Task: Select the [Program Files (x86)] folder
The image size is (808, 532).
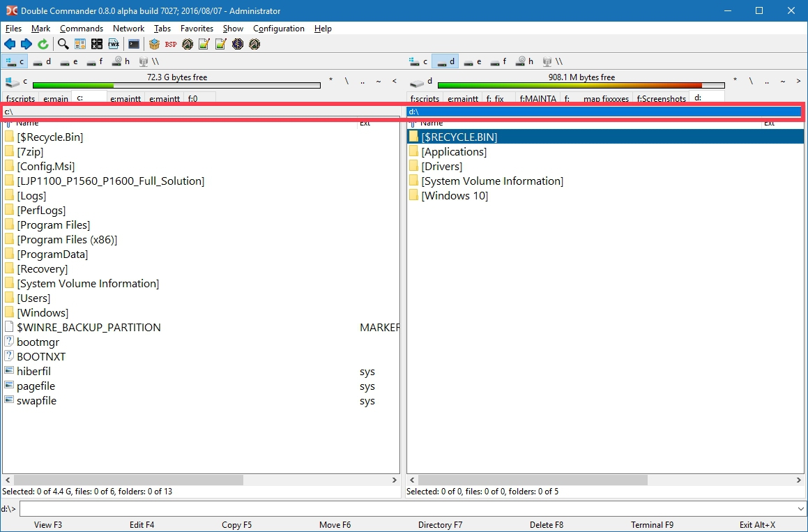Action: pyautogui.click(x=67, y=240)
